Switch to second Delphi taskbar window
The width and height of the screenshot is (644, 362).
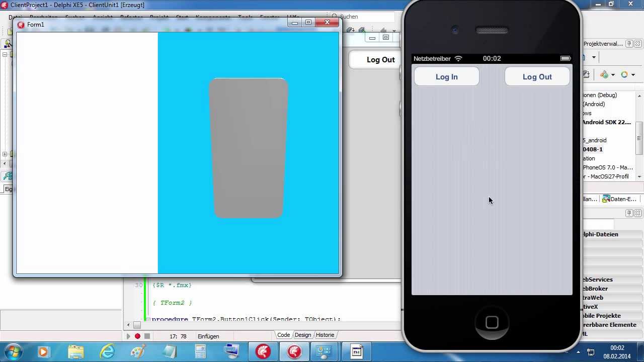[294, 352]
